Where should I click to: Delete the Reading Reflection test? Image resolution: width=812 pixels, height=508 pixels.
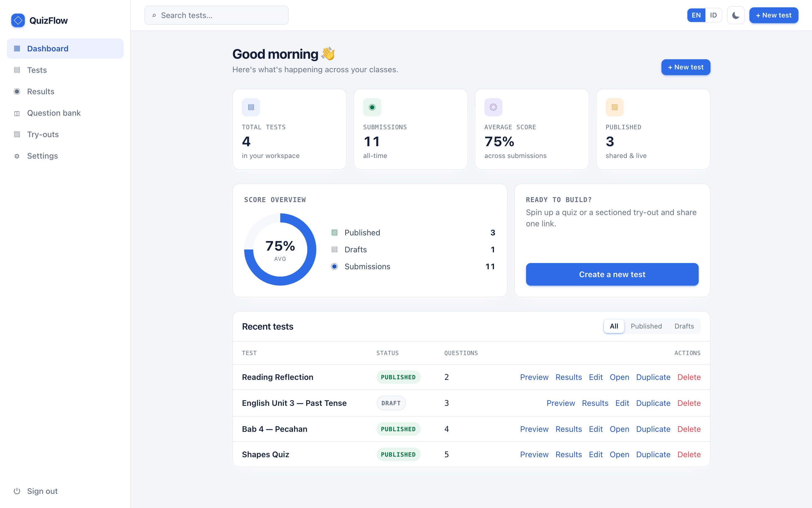689,377
